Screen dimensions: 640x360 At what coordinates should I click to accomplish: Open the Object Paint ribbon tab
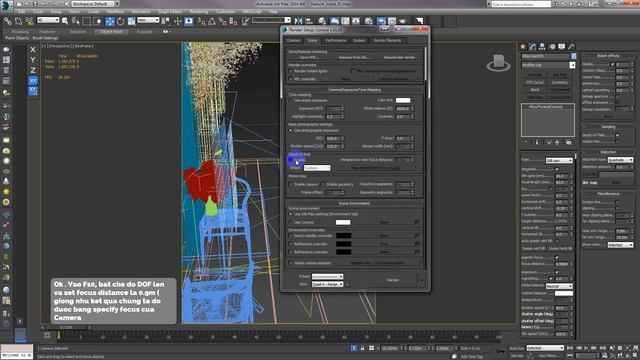pos(111,31)
